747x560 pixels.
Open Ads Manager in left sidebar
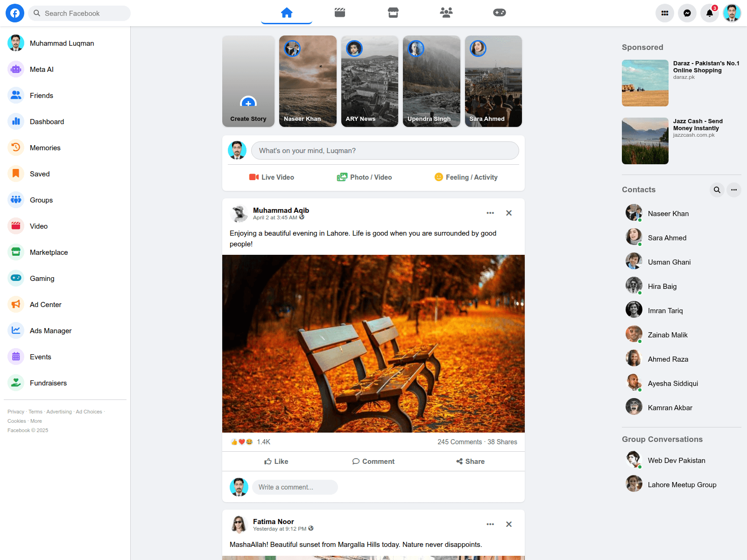50,331
